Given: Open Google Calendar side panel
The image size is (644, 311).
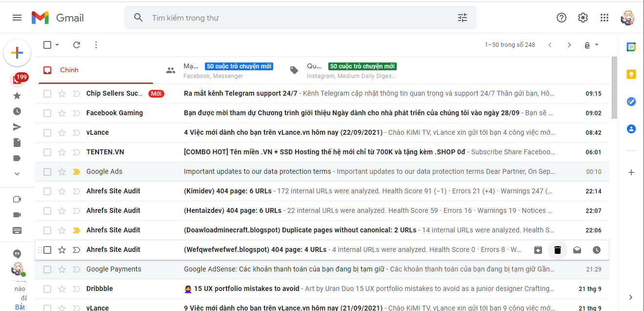Looking at the screenshot, I should tap(631, 47).
